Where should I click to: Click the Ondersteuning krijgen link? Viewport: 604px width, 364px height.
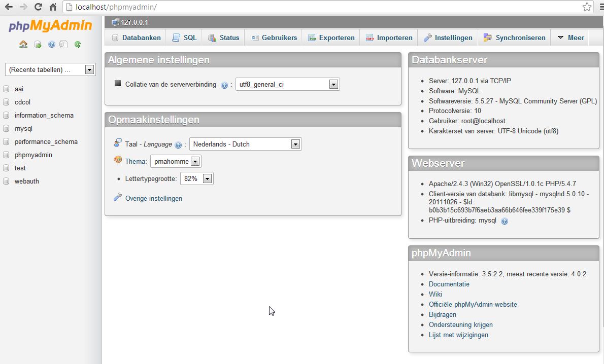[461, 324]
